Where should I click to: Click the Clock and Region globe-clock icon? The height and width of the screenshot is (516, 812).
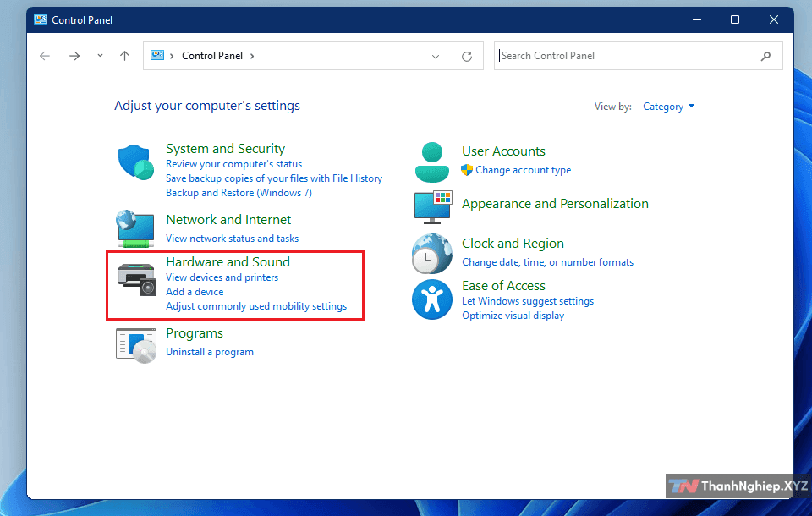432,254
